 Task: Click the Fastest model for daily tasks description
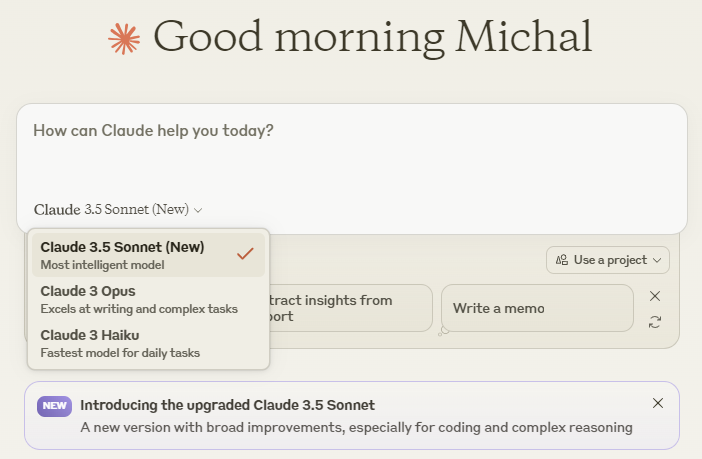coord(120,353)
